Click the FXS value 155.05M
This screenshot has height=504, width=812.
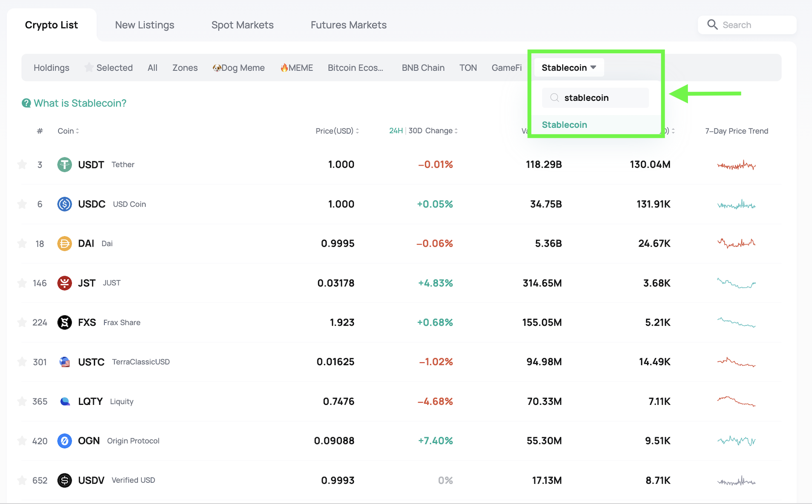tap(542, 323)
